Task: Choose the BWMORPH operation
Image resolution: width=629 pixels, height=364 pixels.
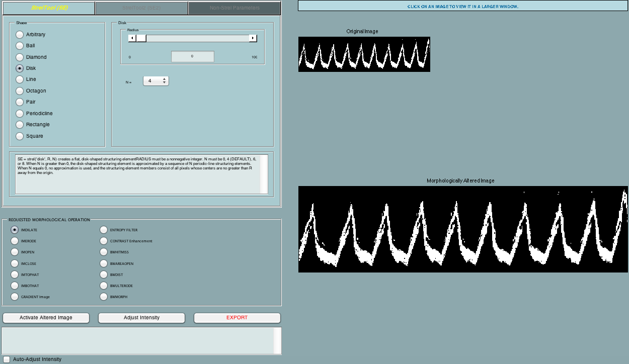Action: [x=103, y=297]
